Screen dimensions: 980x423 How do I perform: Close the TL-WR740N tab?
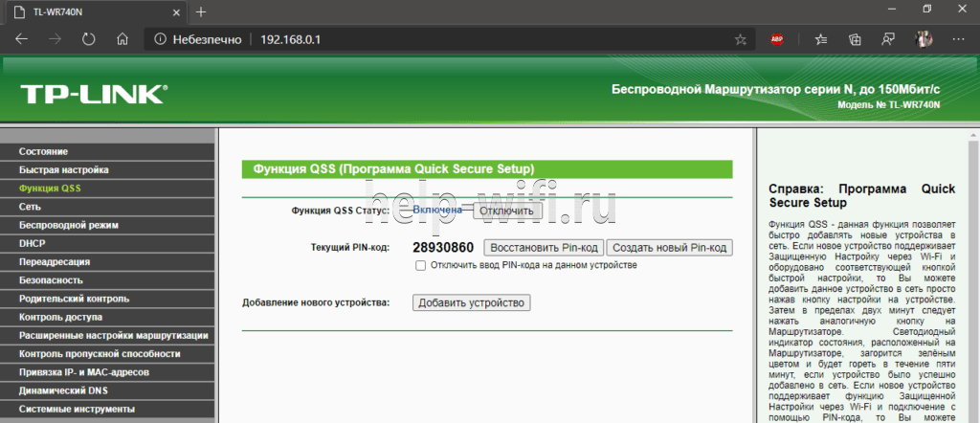(175, 11)
